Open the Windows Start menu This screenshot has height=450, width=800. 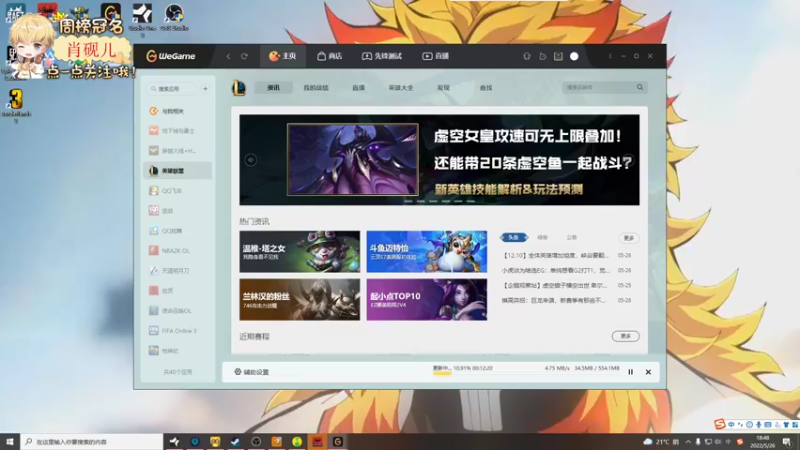10,441
